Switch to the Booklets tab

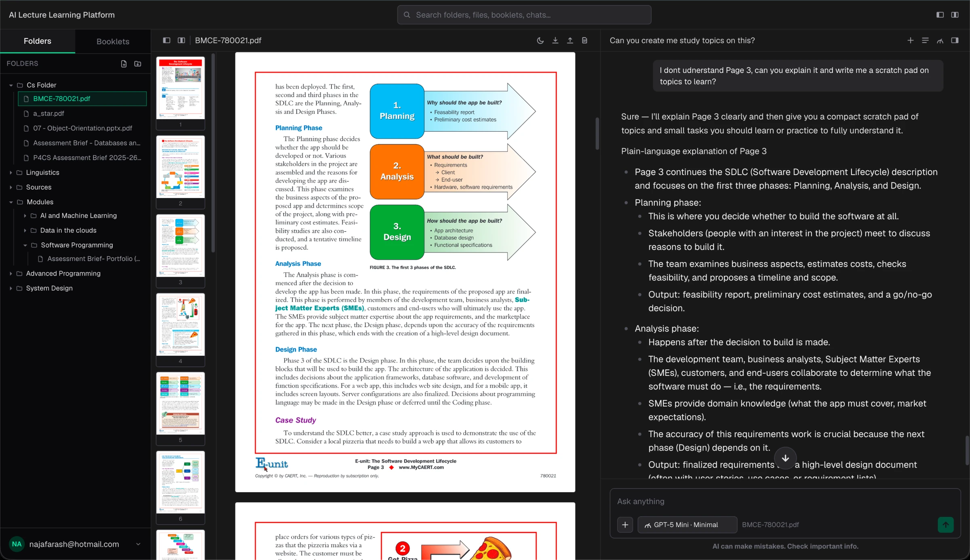113,41
